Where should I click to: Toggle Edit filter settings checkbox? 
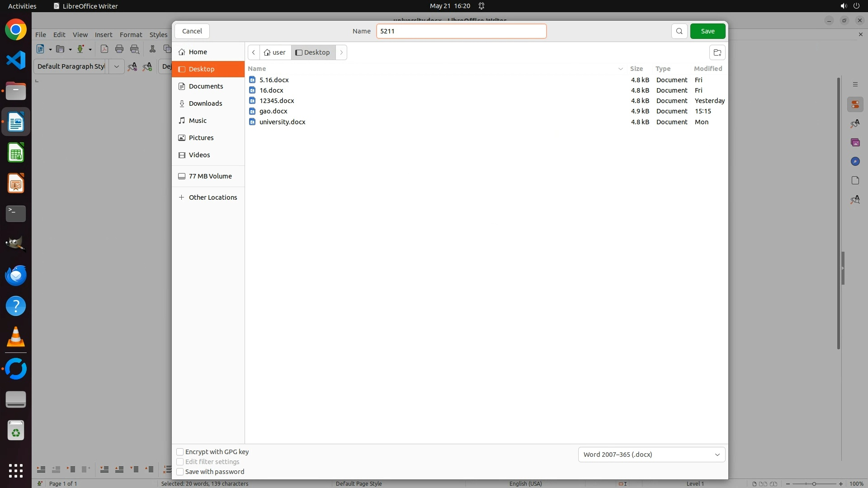(180, 462)
